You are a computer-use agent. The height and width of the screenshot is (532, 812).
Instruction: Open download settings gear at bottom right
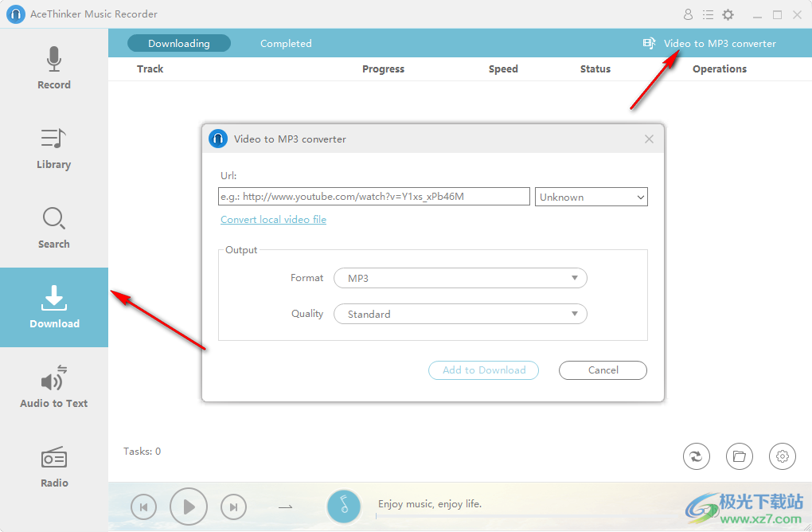[783, 456]
